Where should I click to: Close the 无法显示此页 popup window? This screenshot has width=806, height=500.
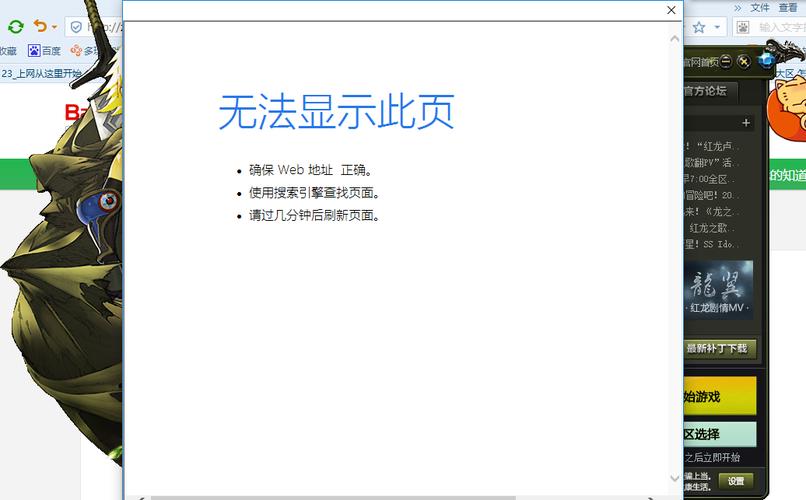671,10
